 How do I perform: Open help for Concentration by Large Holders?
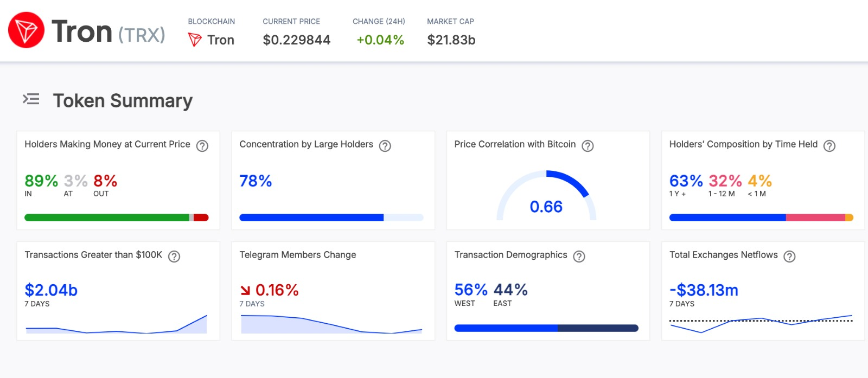(385, 146)
